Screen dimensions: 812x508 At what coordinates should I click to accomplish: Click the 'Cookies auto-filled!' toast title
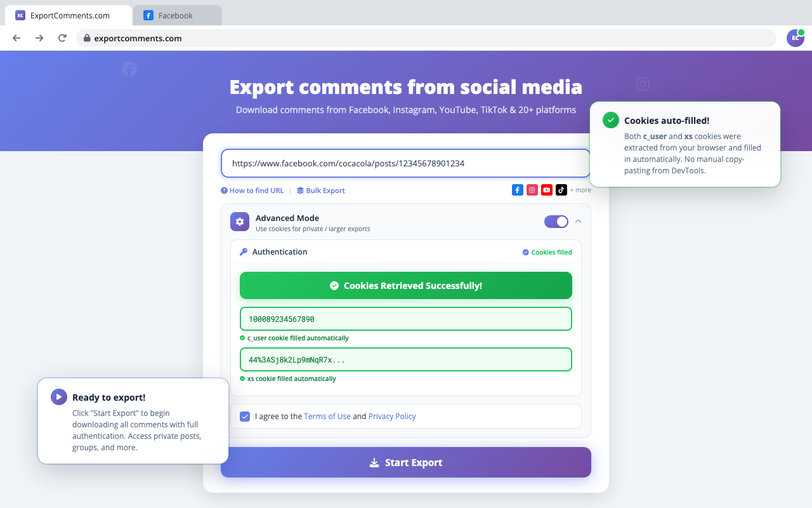click(x=667, y=121)
